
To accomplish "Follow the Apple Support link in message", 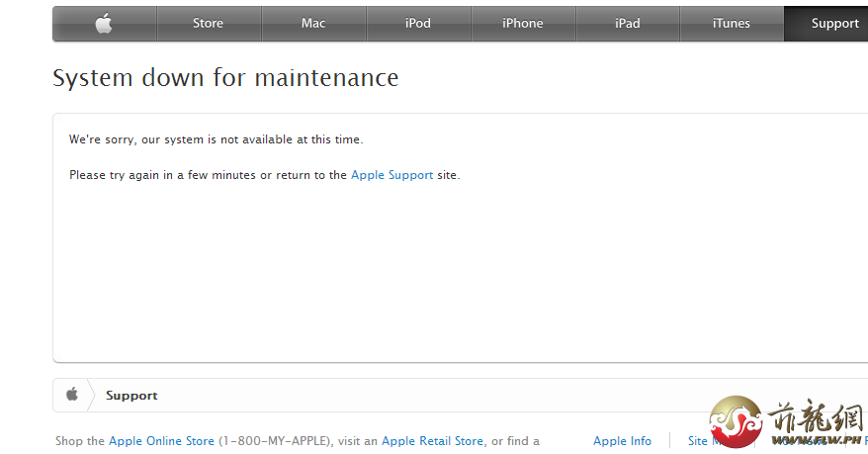I will tap(391, 175).
